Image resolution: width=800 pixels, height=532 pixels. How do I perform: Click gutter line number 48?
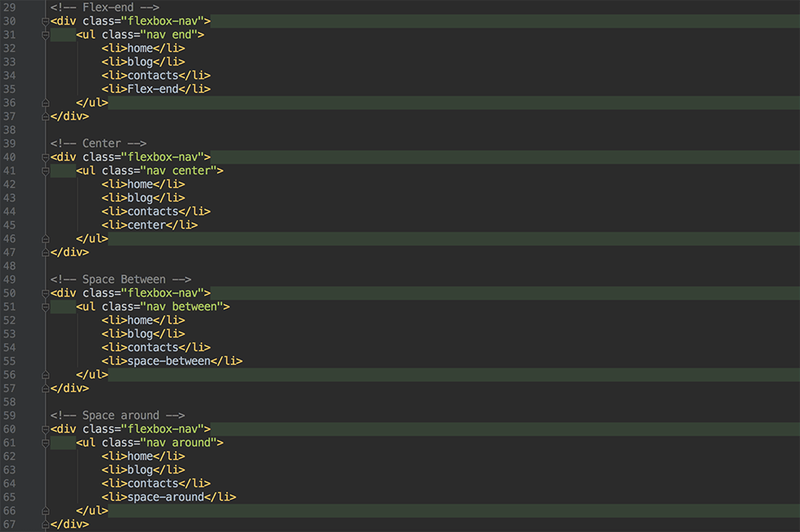click(10, 266)
